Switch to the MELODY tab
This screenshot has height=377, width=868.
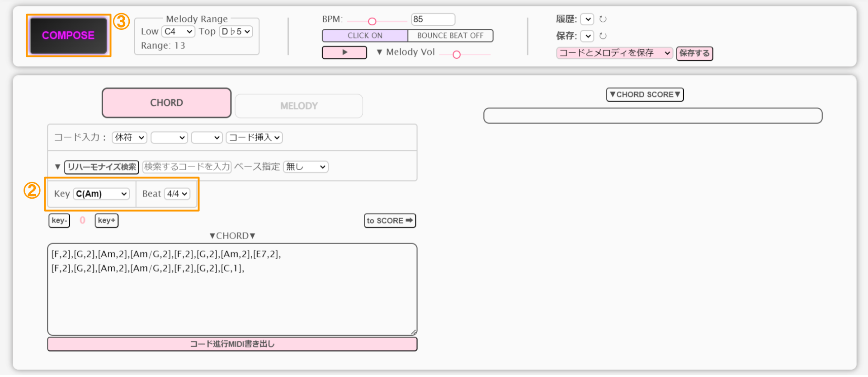tap(299, 106)
